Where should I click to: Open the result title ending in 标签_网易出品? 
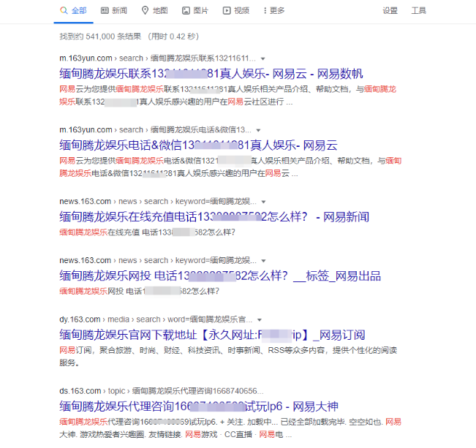click(x=219, y=276)
